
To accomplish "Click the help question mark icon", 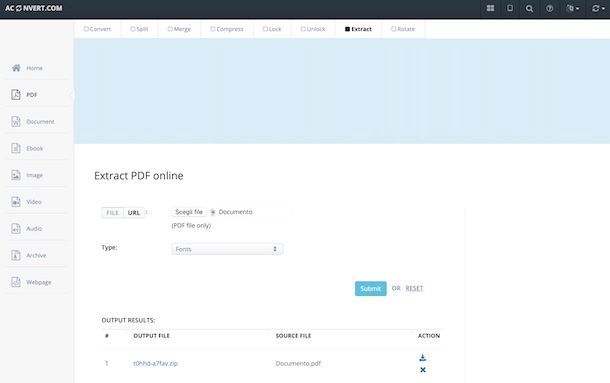I will coord(549,8).
